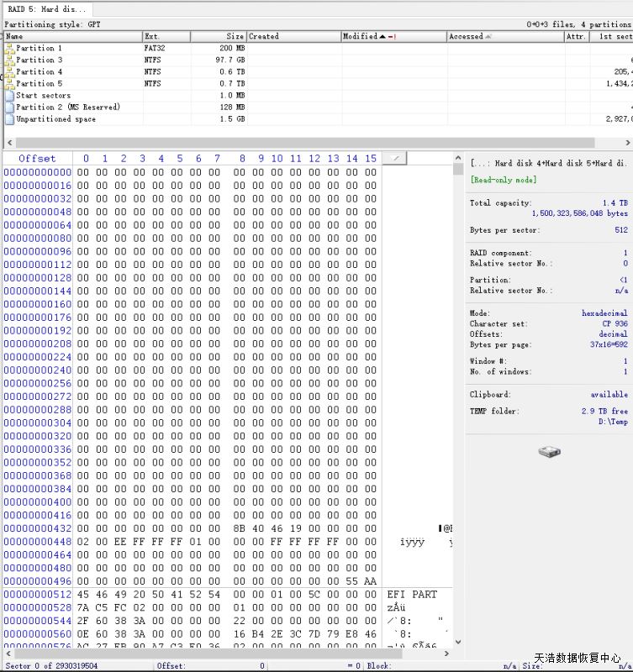Viewport: 633px width, 672px height.
Task: Click the Partition 3 folder icon
Action: pos(9,60)
